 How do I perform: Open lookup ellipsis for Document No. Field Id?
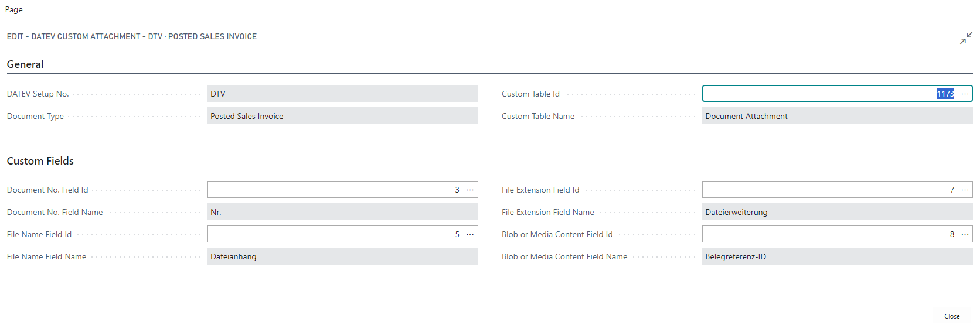(x=470, y=190)
